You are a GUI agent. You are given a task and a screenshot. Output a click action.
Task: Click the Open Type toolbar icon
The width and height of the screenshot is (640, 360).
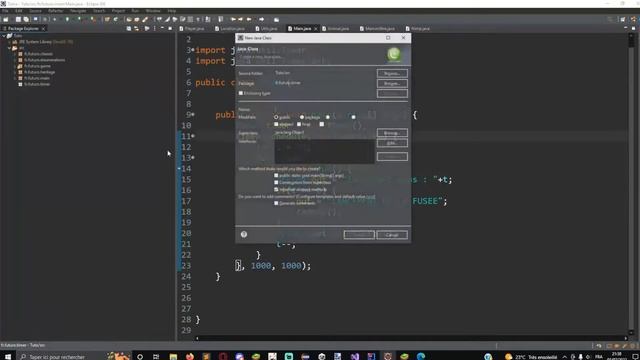tap(129, 19)
